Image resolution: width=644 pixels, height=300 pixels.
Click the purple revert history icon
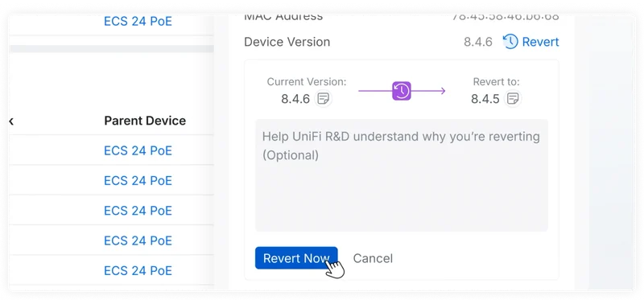[x=402, y=91]
